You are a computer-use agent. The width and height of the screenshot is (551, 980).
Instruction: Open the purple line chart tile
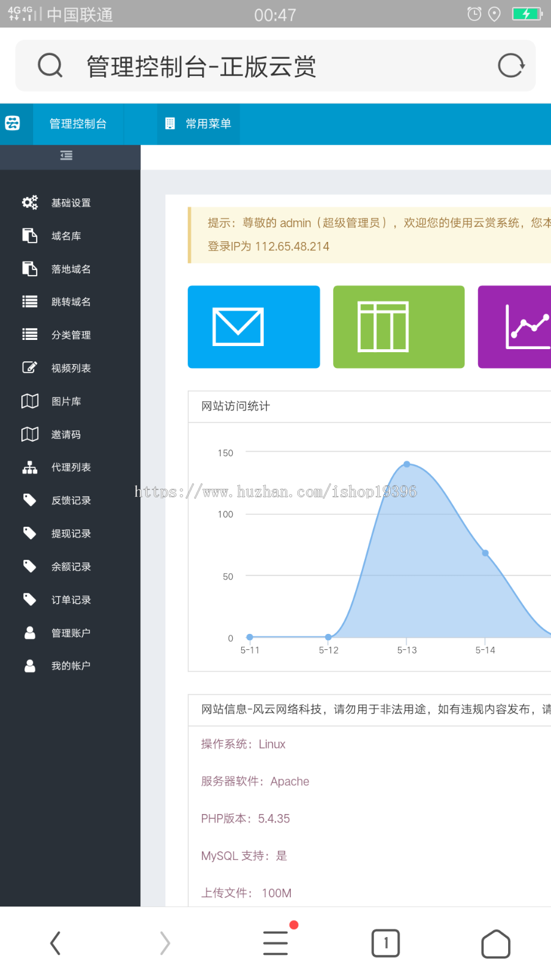coord(514,326)
